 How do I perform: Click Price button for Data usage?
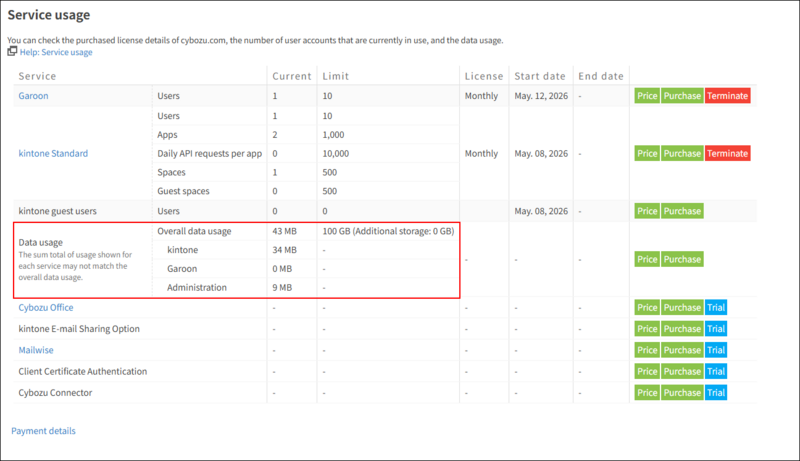point(647,259)
